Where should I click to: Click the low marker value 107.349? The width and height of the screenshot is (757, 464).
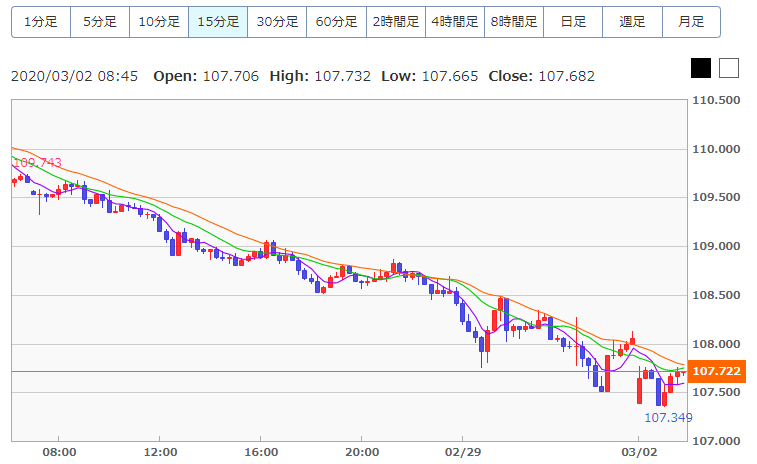(668, 418)
